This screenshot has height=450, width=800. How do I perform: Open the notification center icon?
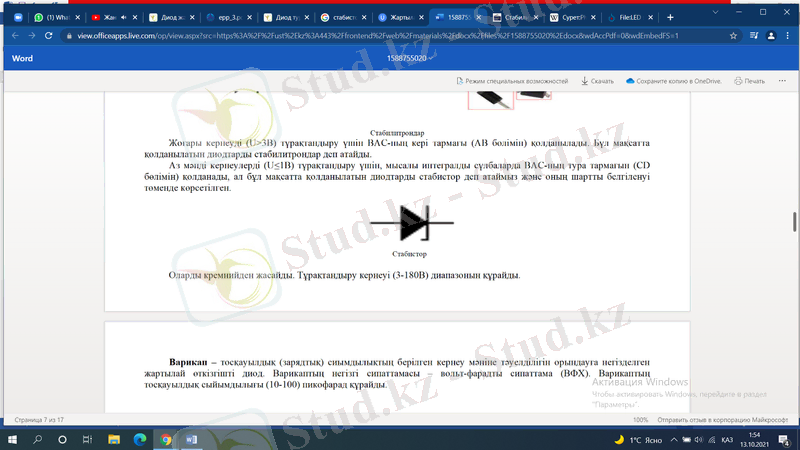tap(784, 439)
